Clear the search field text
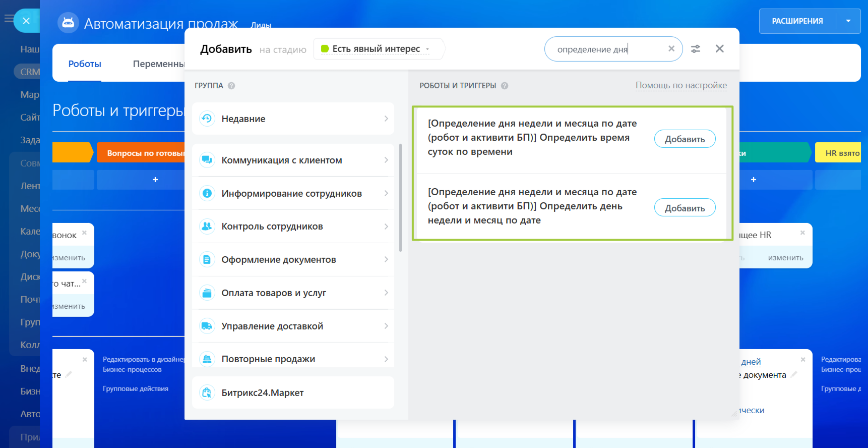Viewport: 868px width, 448px height. pyautogui.click(x=671, y=49)
